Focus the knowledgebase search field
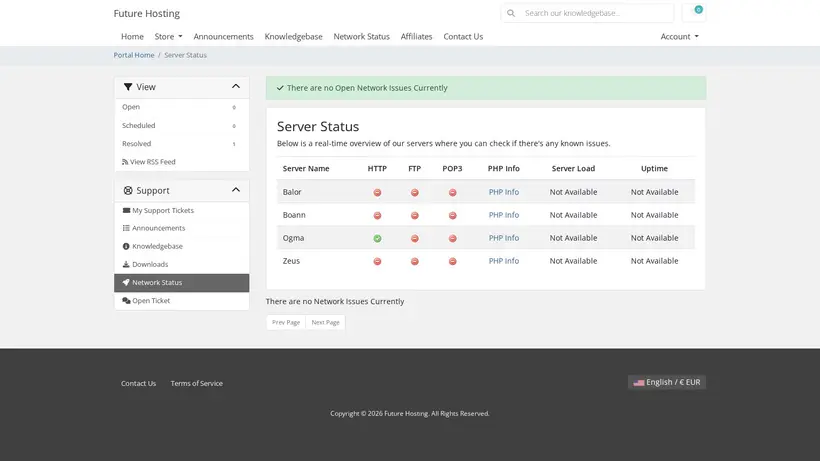 click(x=598, y=13)
